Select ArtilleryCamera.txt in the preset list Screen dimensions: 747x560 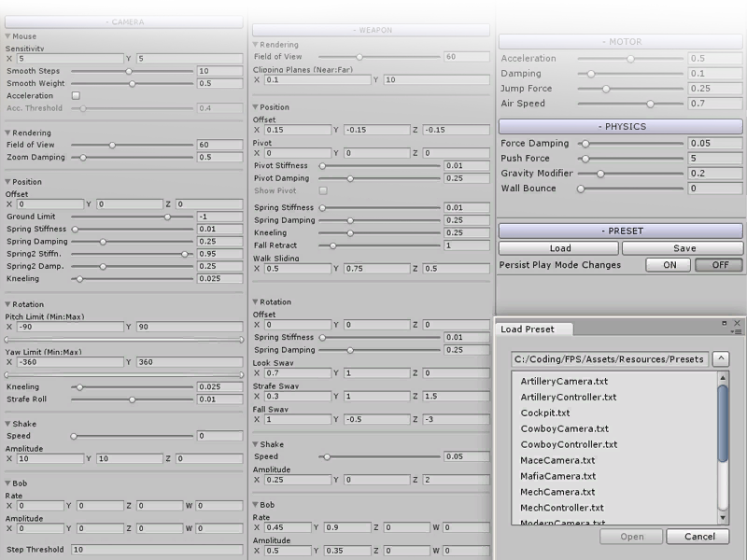564,381
